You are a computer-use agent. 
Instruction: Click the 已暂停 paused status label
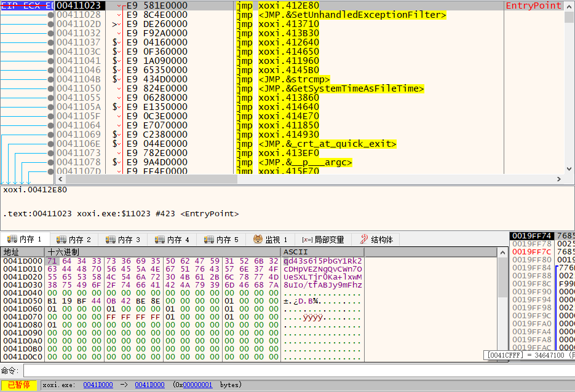18,385
